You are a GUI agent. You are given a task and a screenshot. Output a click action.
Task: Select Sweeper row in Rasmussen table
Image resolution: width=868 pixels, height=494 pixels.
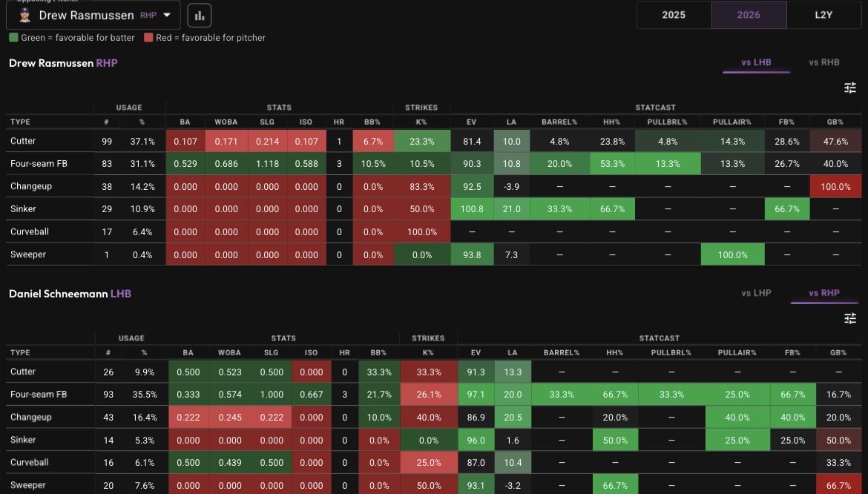point(434,254)
